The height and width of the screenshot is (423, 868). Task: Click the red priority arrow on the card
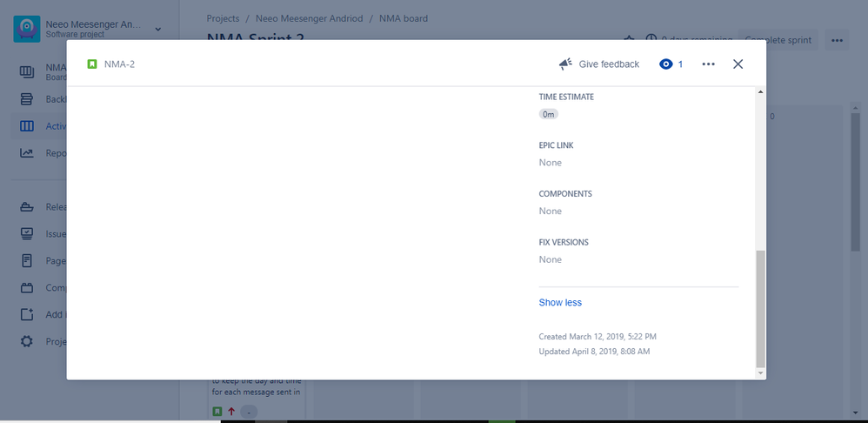pos(231,412)
